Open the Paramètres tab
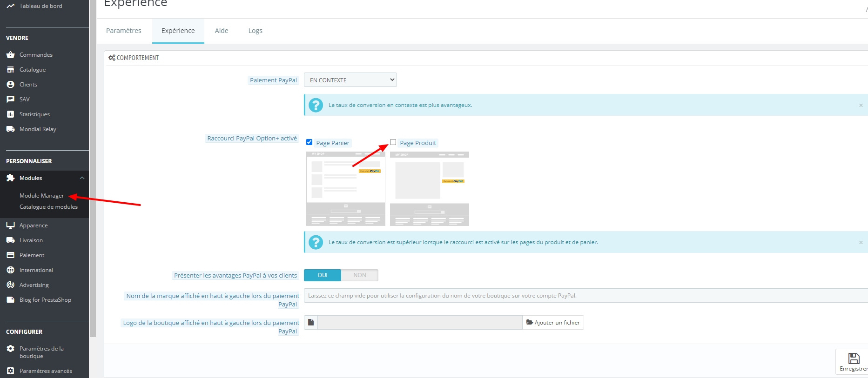The height and width of the screenshot is (378, 868). coord(124,31)
